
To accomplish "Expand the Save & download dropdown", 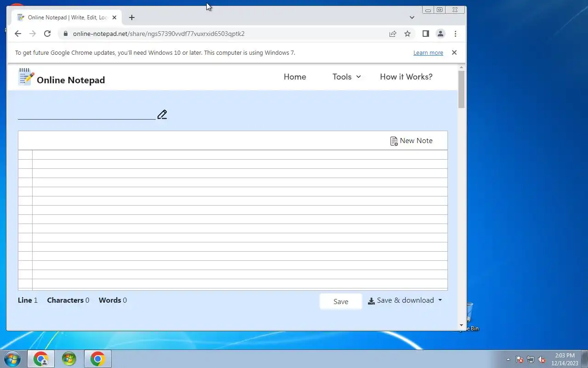I will pos(405,300).
